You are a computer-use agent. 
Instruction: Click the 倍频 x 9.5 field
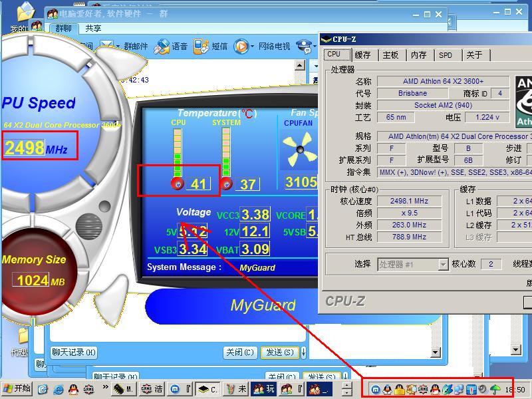(409, 213)
